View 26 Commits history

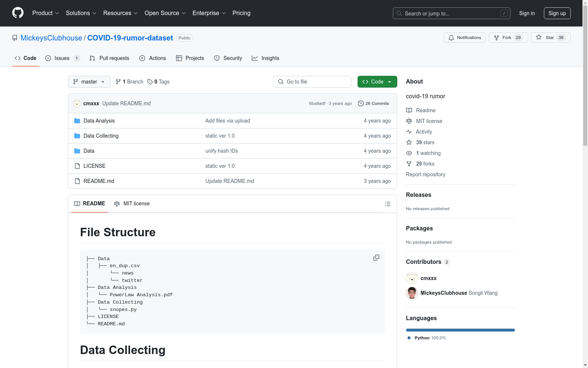point(373,103)
